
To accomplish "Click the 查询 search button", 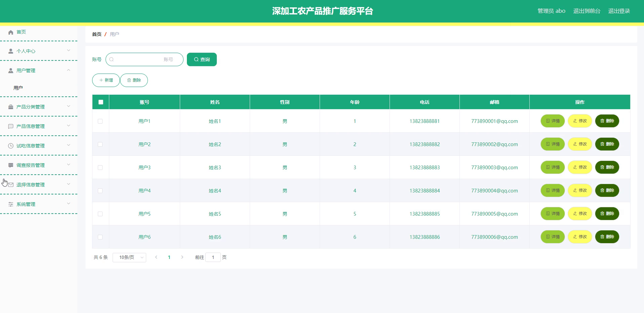I will 202,59.
